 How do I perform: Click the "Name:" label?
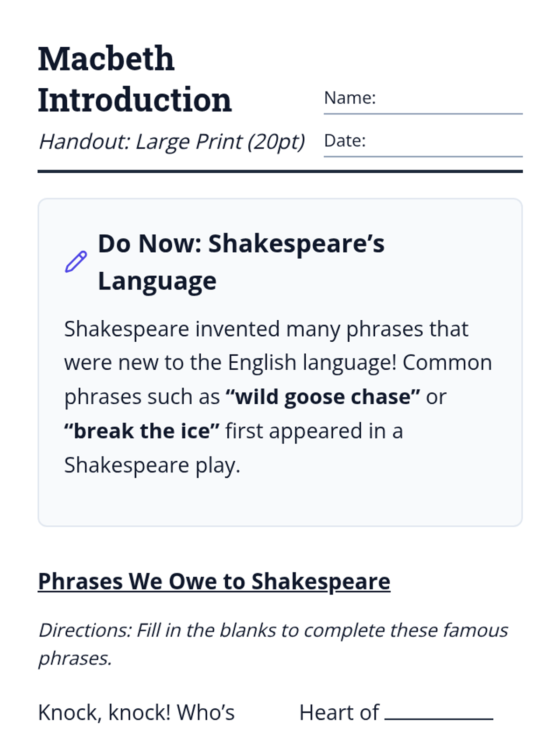pyautogui.click(x=350, y=98)
